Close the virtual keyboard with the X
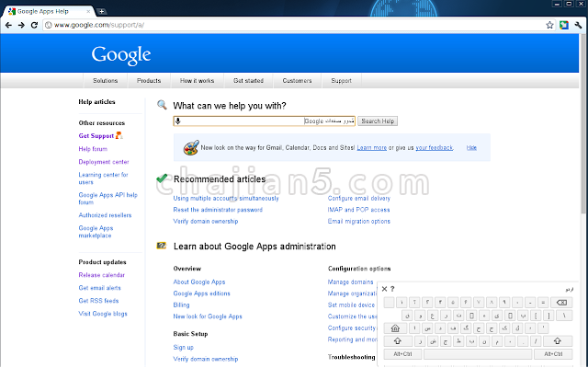The image size is (588, 368). [x=384, y=289]
